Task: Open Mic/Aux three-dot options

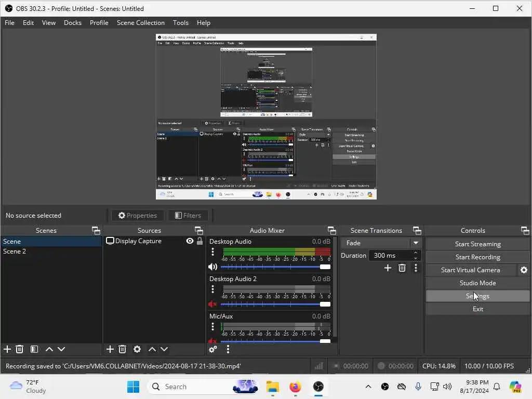Action: coord(212,326)
